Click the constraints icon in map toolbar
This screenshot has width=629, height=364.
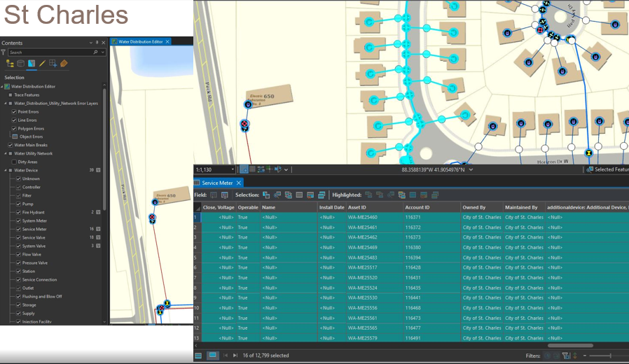click(x=261, y=169)
